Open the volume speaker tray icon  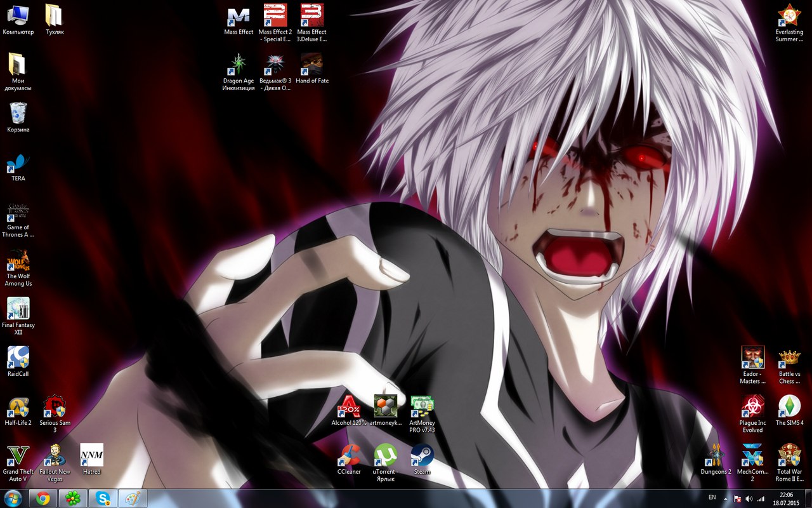click(749, 498)
